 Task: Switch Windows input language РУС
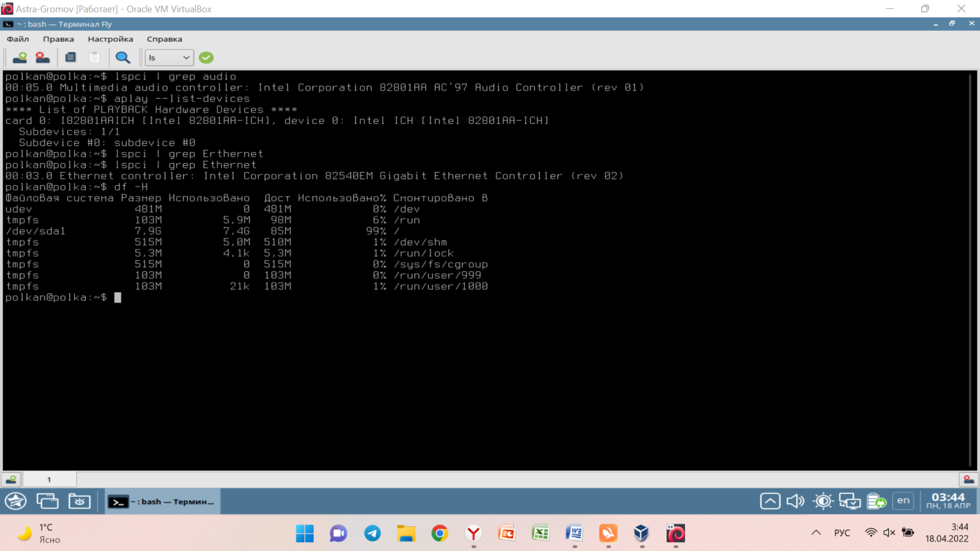842,532
